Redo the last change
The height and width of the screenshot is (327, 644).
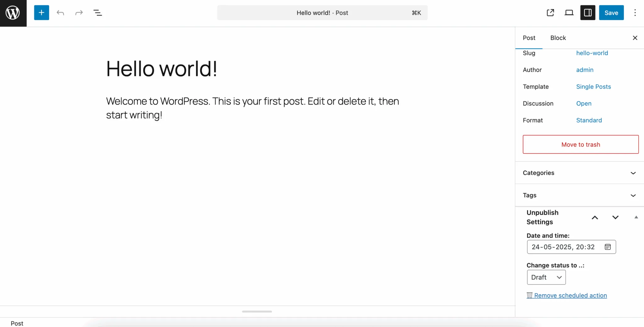coord(79,13)
